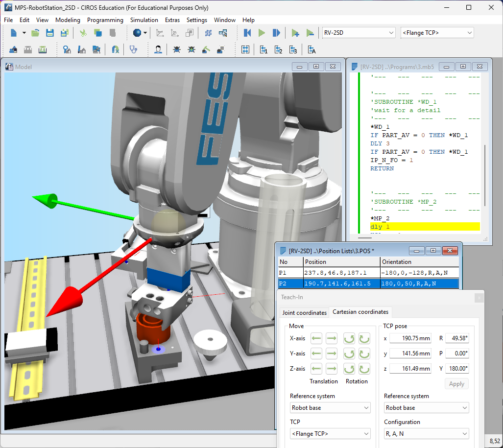
Task: Click the play-minus simulation speed icon
Action: tap(310, 33)
